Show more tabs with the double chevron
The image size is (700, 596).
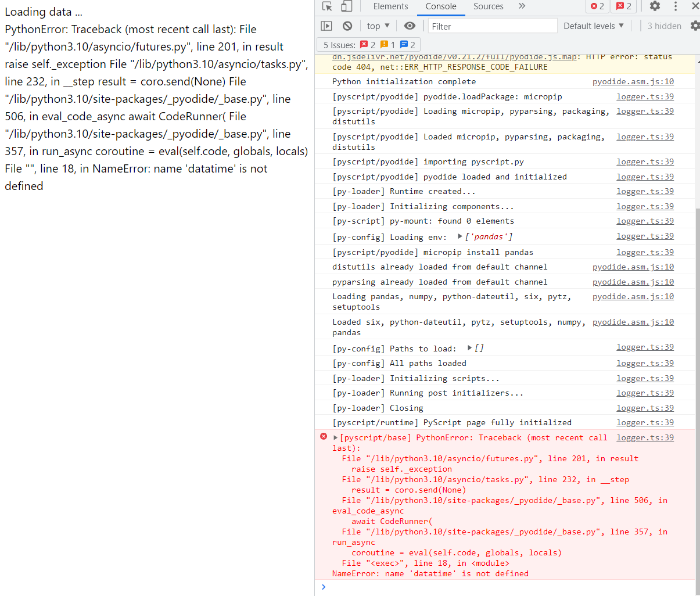click(x=522, y=6)
